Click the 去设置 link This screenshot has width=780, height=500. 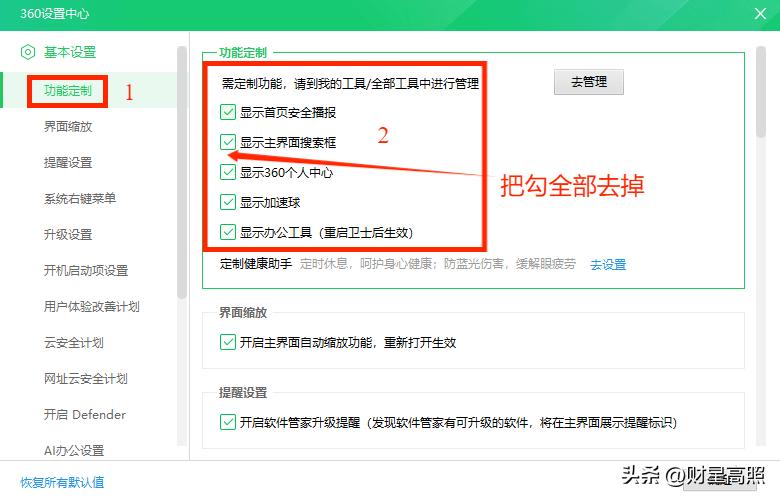(608, 264)
